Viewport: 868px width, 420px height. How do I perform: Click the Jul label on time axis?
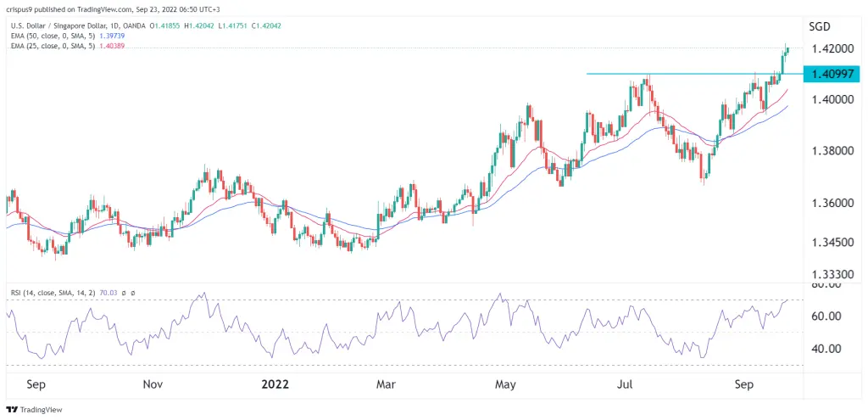pos(626,384)
